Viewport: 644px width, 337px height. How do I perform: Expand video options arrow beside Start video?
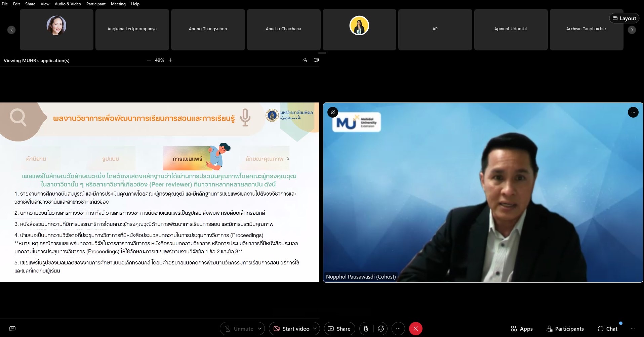click(x=315, y=329)
